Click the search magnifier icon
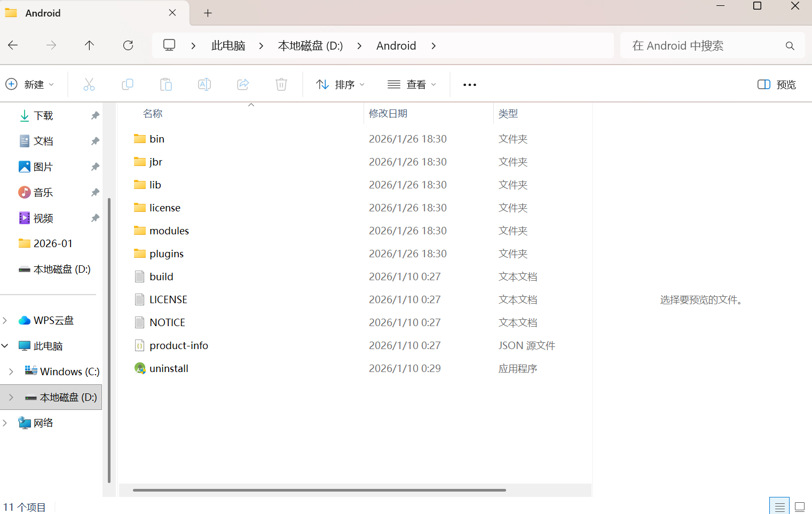 [790, 46]
